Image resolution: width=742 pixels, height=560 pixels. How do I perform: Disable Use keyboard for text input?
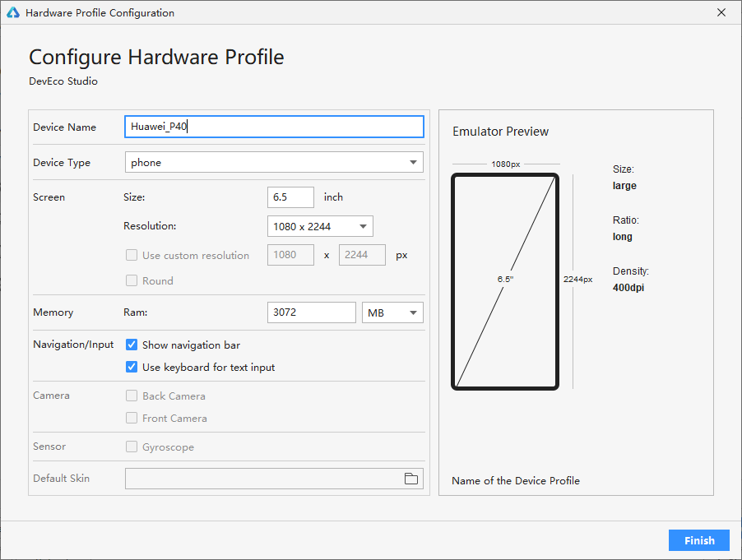point(132,368)
